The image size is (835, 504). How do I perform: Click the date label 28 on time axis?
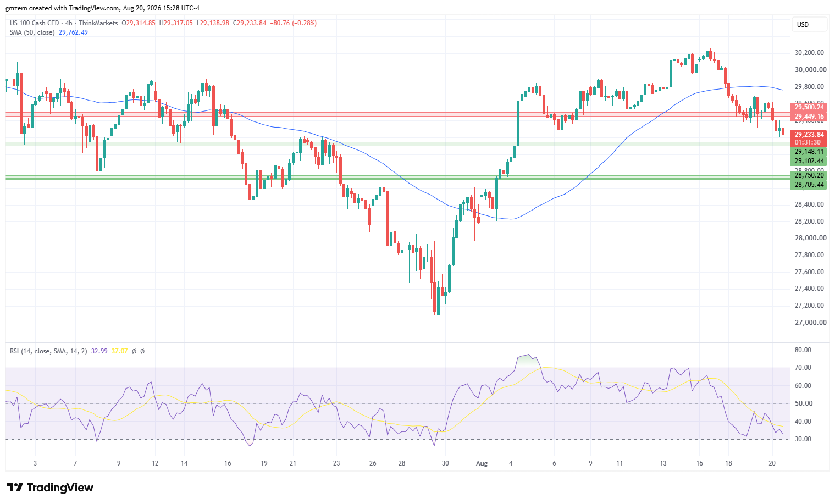pos(402,463)
